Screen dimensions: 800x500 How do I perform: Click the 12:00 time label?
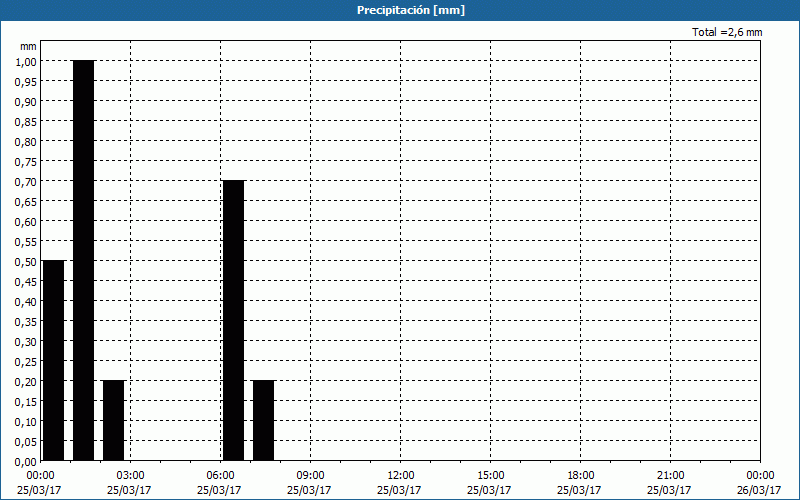point(401,475)
